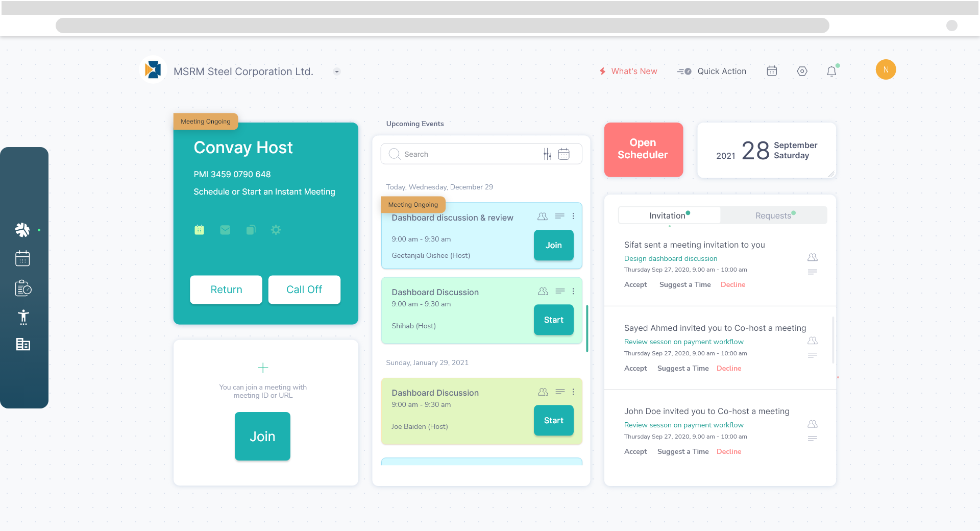Click the Search events input field
The image size is (980, 531).
coord(470,154)
